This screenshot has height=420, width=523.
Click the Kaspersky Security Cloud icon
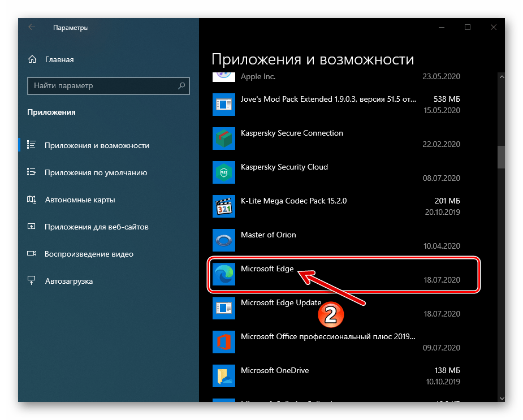click(224, 172)
